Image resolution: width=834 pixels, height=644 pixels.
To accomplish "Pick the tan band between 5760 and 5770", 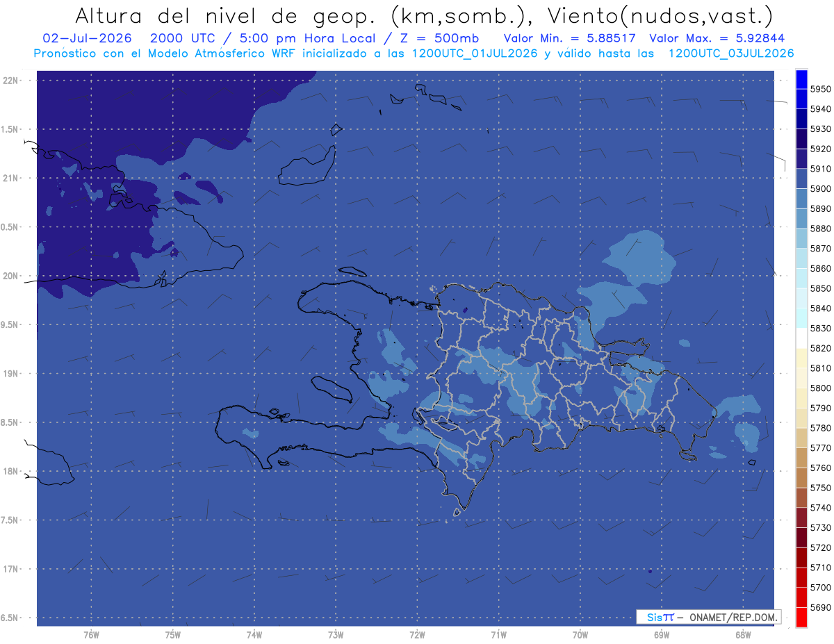I will (x=801, y=458).
